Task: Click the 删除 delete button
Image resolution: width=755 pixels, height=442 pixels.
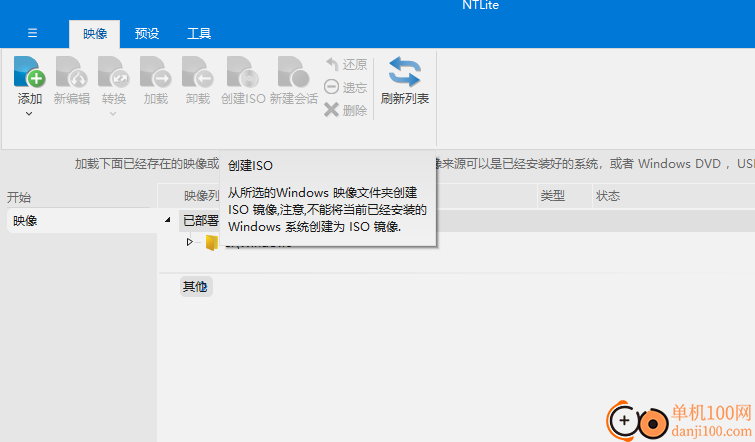Action: 346,110
